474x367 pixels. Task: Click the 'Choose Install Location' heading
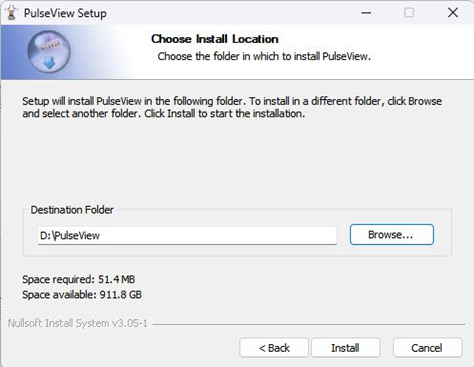[x=215, y=39]
